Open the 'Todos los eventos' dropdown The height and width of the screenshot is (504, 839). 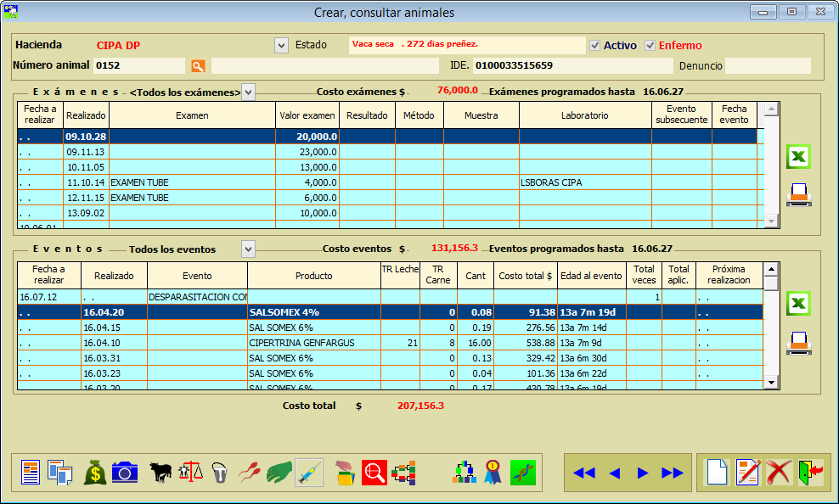tap(248, 249)
